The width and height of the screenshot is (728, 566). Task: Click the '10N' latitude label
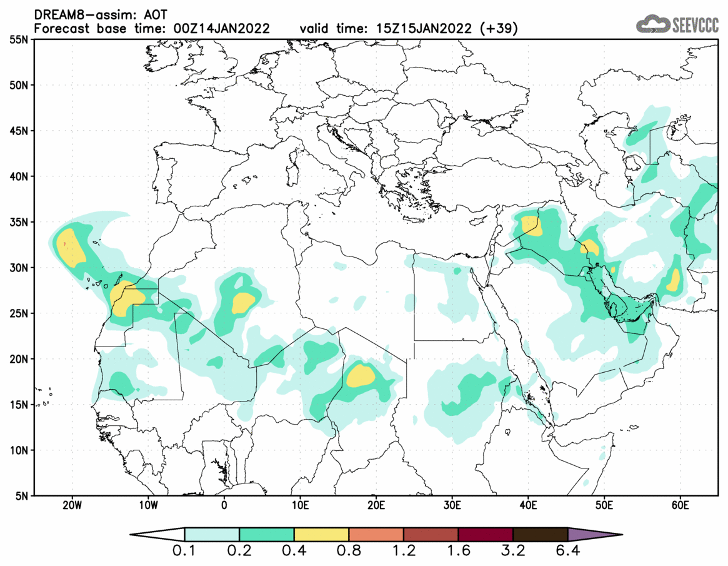(x=19, y=450)
